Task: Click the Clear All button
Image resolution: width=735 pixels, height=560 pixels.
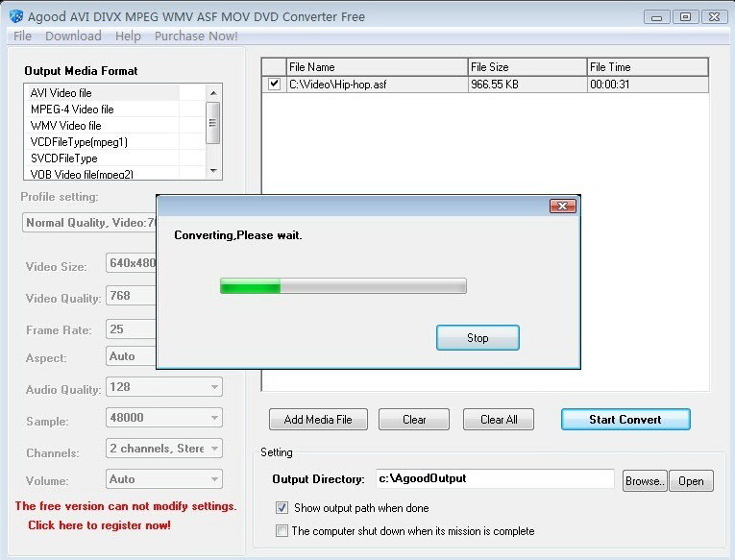Action: 499,420
